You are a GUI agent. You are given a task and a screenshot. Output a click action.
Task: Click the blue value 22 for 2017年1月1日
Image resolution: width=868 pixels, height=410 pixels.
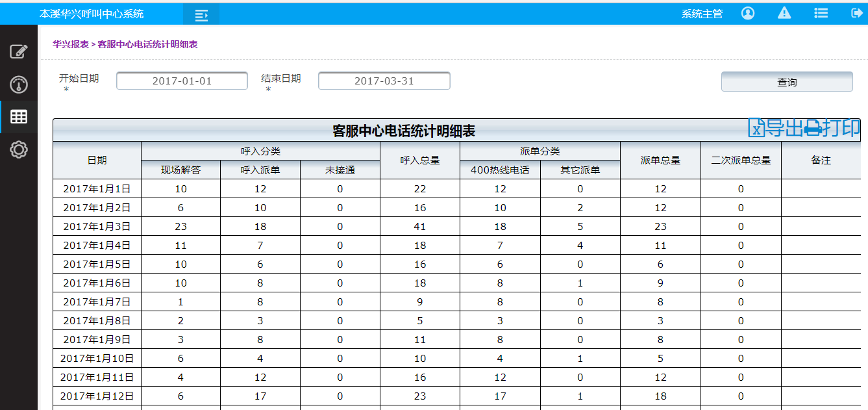coord(419,188)
